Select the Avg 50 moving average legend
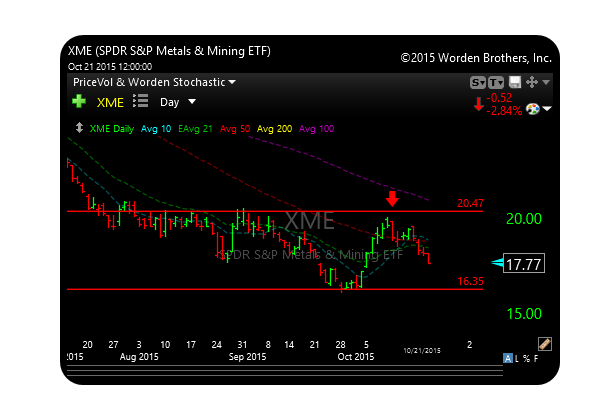The width and height of the screenshot is (600, 400). [x=235, y=129]
